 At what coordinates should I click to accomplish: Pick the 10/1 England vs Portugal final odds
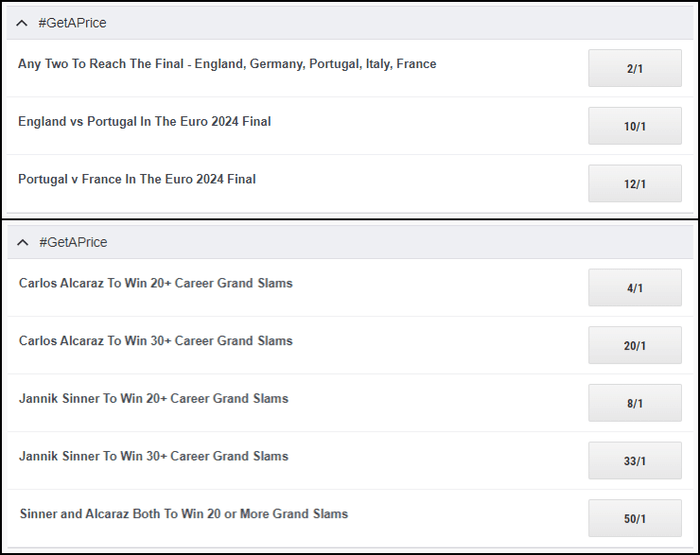(635, 127)
